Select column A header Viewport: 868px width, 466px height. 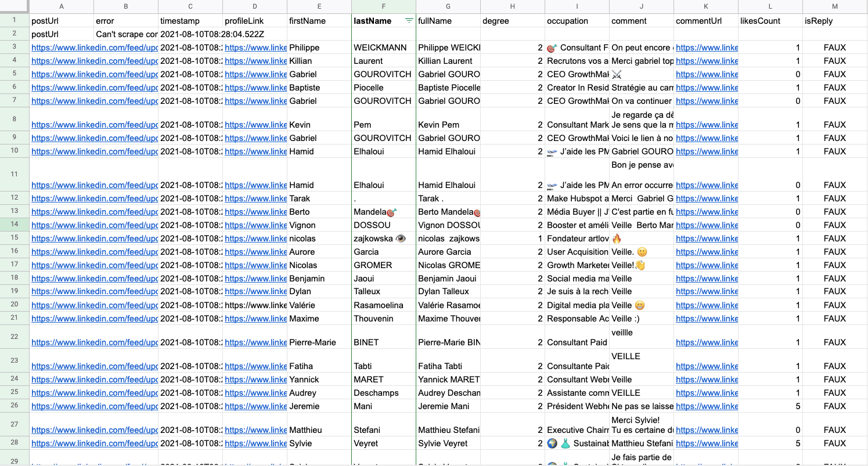coord(62,6)
